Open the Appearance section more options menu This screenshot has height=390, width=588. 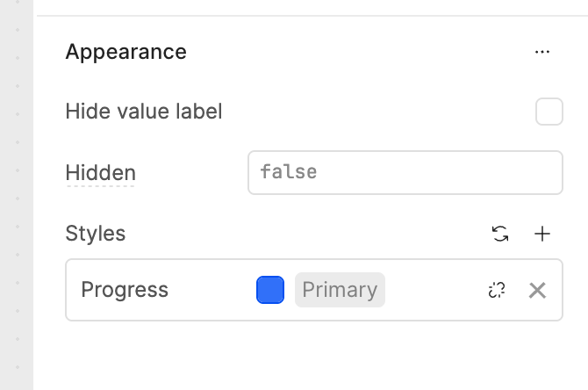pyautogui.click(x=541, y=52)
